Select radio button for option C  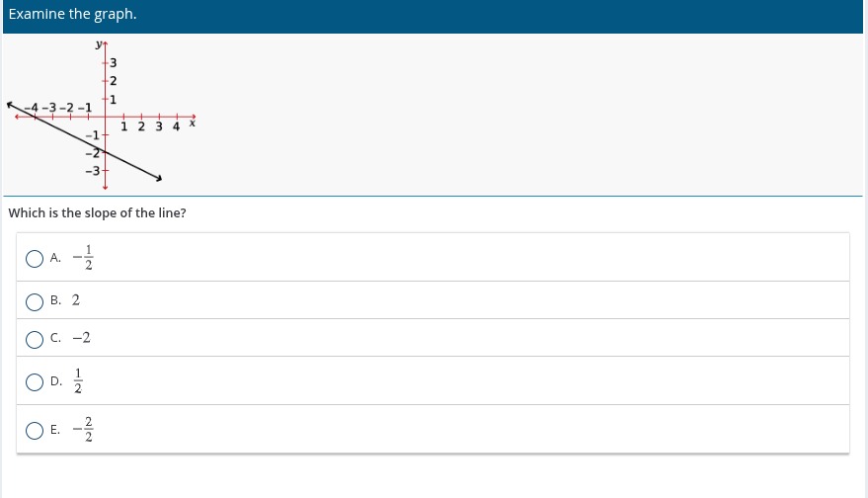pyautogui.click(x=35, y=340)
